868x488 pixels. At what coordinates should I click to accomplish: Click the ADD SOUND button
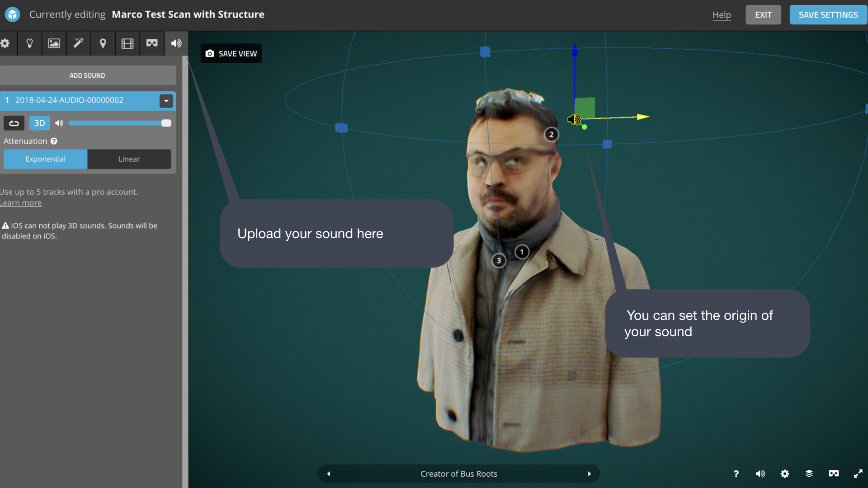pos(87,75)
